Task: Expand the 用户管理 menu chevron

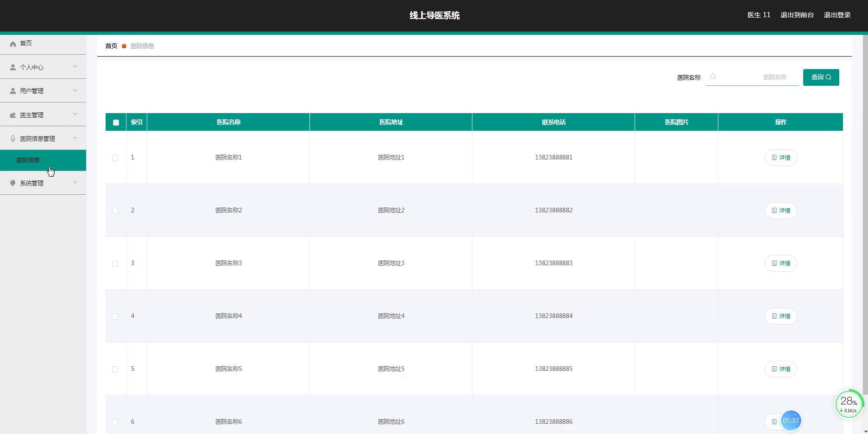Action: pyautogui.click(x=75, y=90)
